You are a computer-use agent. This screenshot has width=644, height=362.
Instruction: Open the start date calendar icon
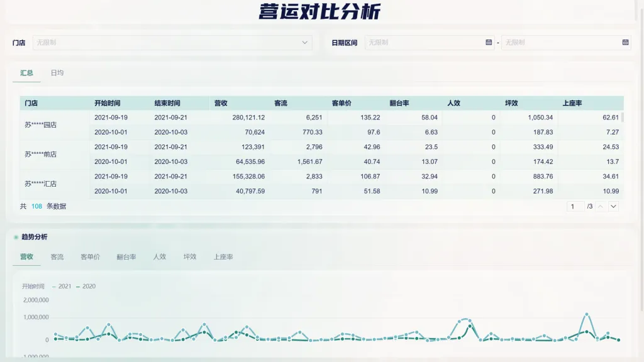point(489,42)
